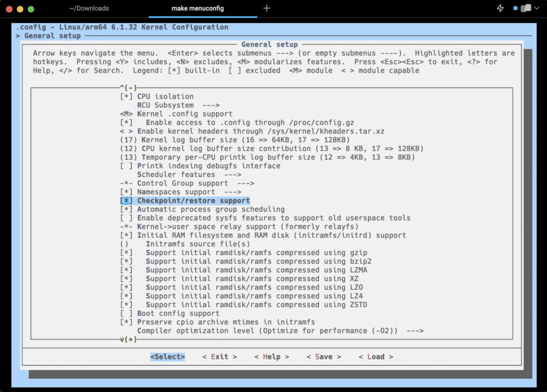Click the Save button
Screen dimensions: 547x392
click(324, 357)
